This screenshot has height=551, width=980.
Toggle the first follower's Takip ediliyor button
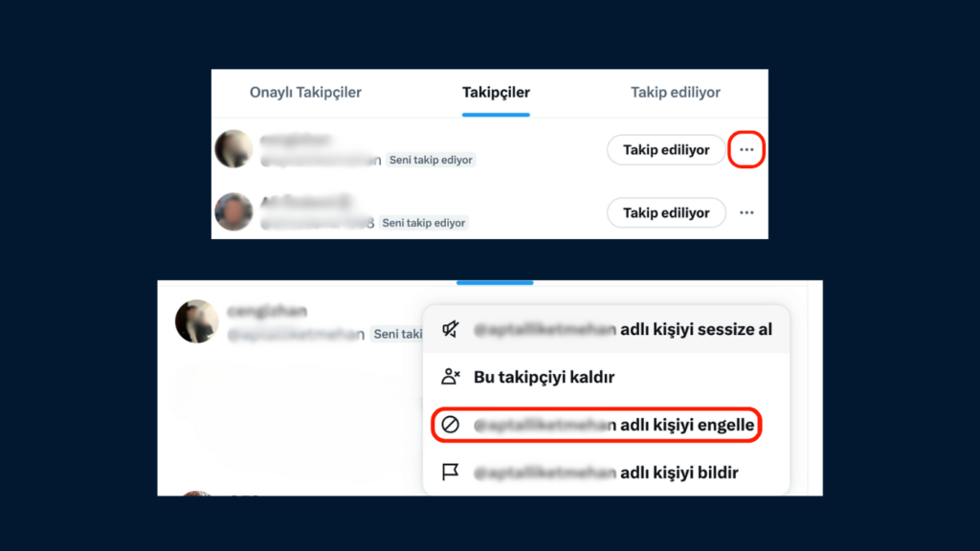tap(666, 150)
